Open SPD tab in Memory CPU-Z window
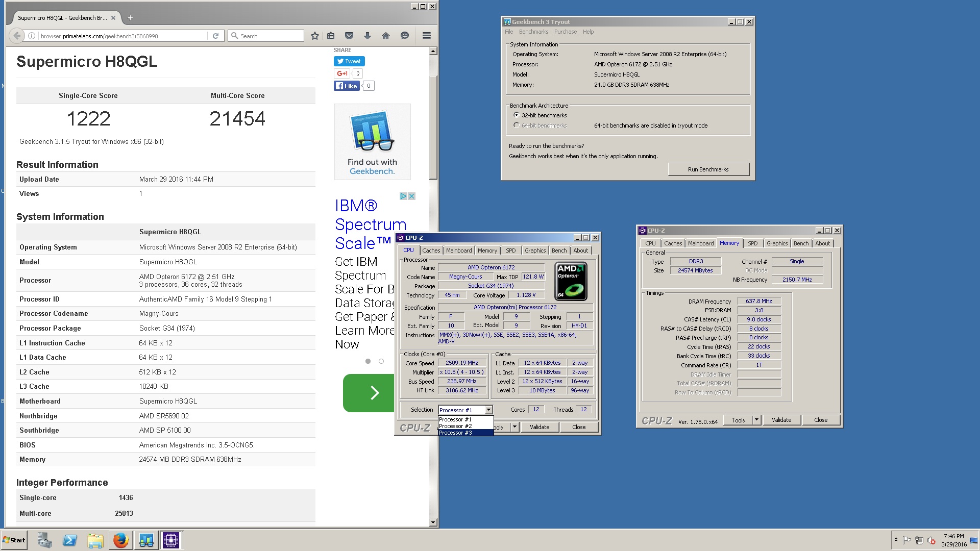This screenshot has width=980, height=551. tap(752, 243)
